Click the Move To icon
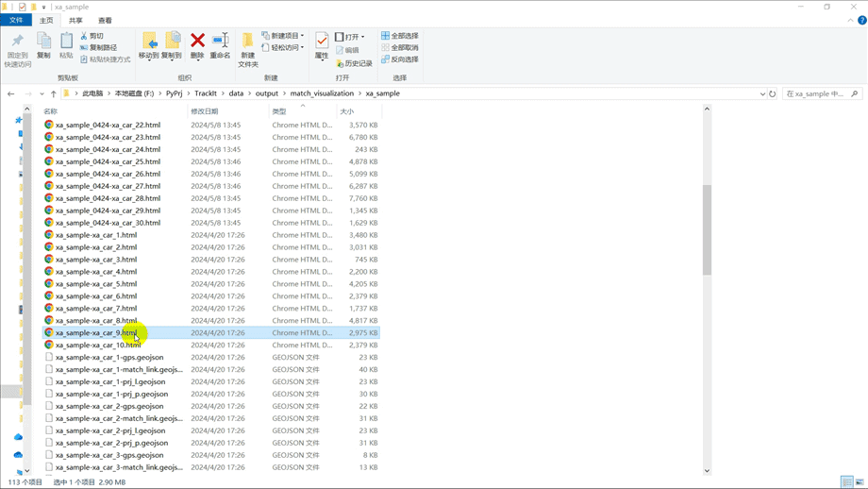The height and width of the screenshot is (489, 868). click(149, 41)
